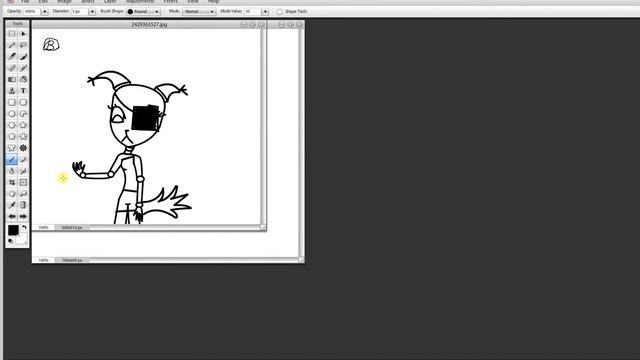Select the Clone Stamp tool
Screen dimensions: 640x360
pos(12,91)
